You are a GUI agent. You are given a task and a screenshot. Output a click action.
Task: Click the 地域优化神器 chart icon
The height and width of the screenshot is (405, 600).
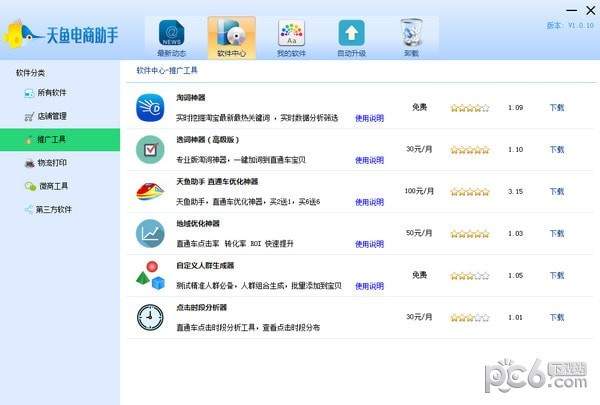click(x=150, y=233)
